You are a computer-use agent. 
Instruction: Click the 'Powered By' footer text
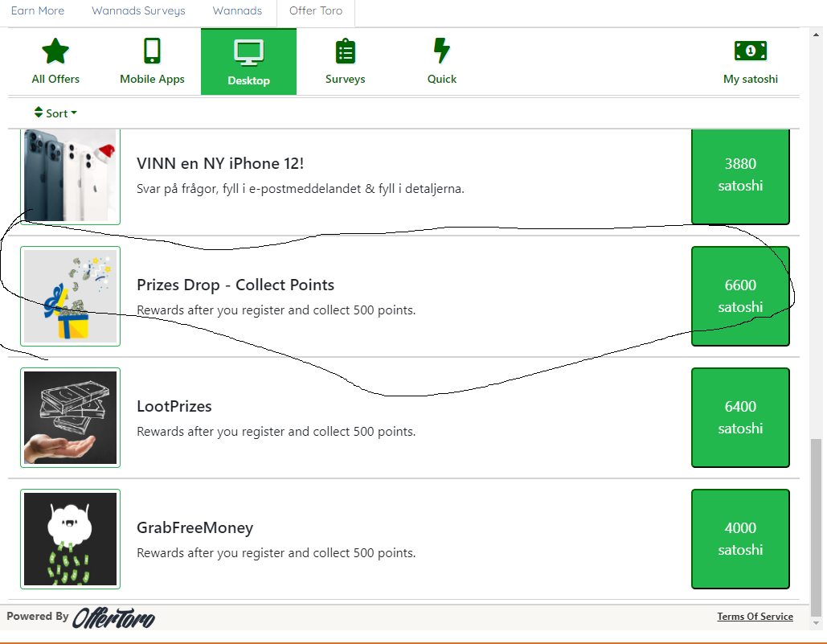pyautogui.click(x=38, y=616)
